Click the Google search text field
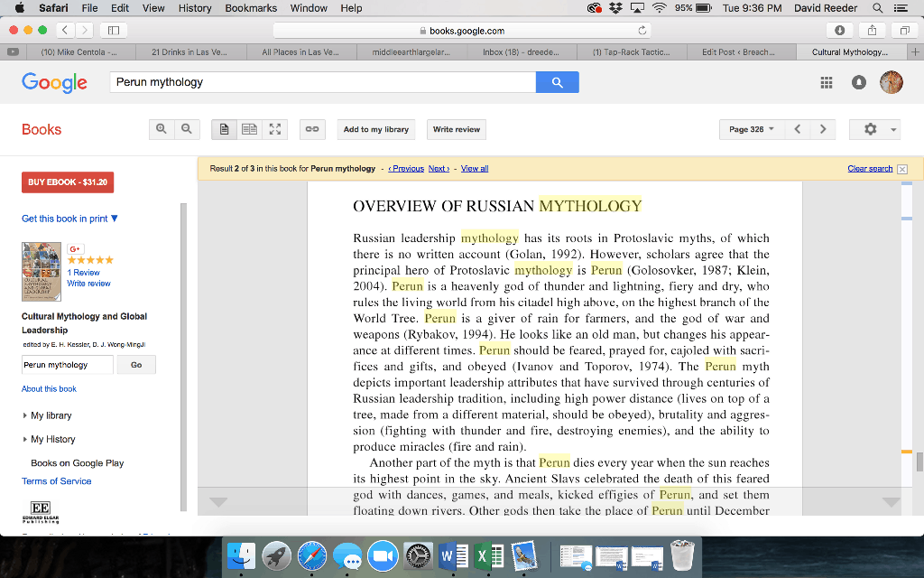Screen dimensions: 924x578 tap(322, 82)
